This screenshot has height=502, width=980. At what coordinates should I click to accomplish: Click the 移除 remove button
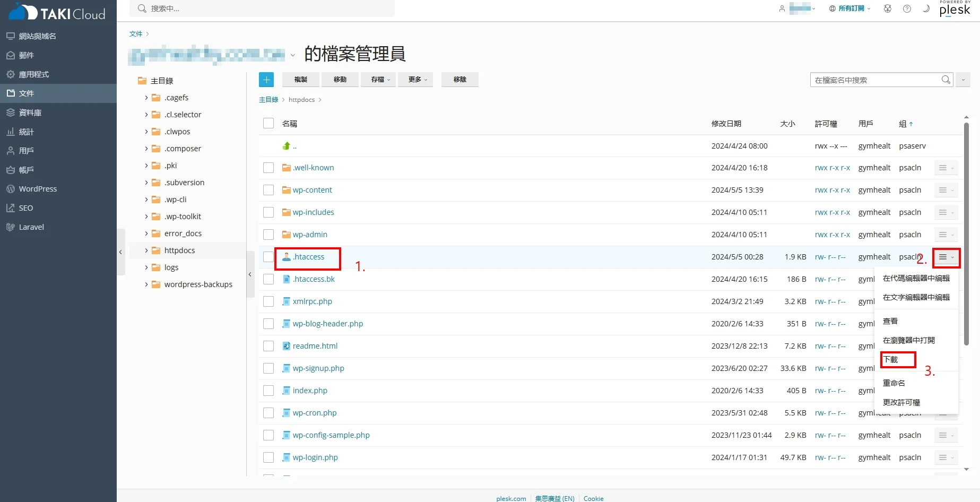point(460,80)
